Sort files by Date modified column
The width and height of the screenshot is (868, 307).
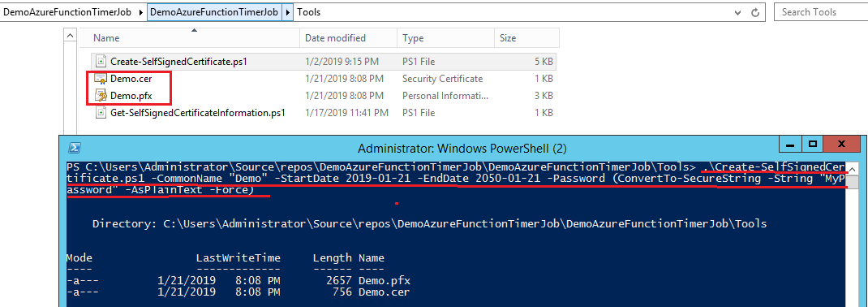click(349, 38)
